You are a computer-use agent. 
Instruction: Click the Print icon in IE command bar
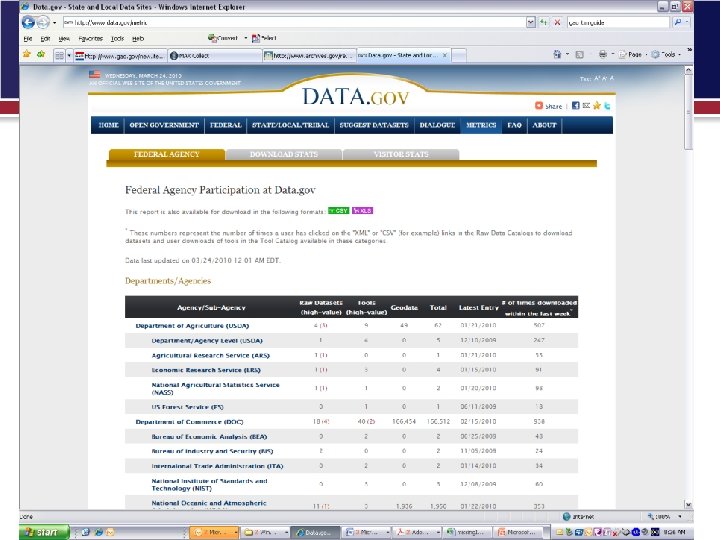602,54
